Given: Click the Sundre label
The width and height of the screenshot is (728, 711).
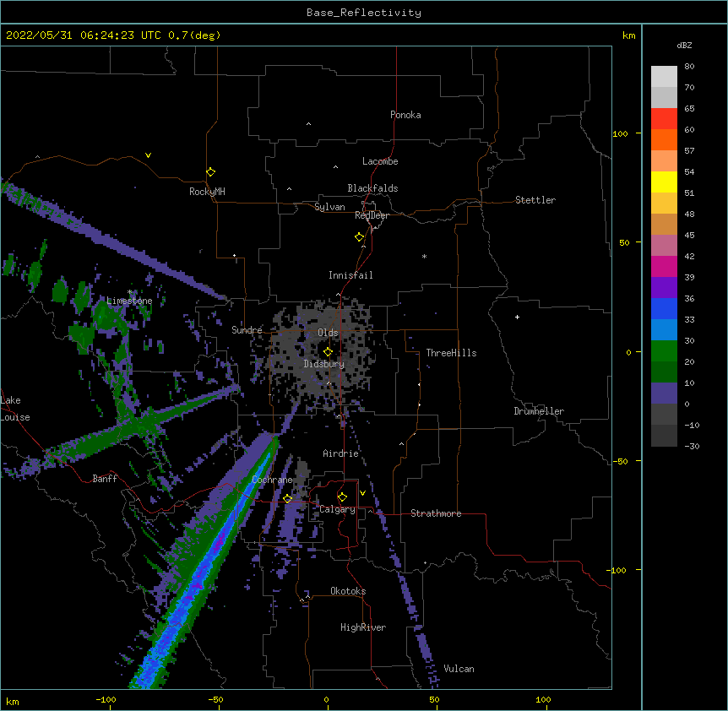Looking at the screenshot, I should (x=247, y=330).
